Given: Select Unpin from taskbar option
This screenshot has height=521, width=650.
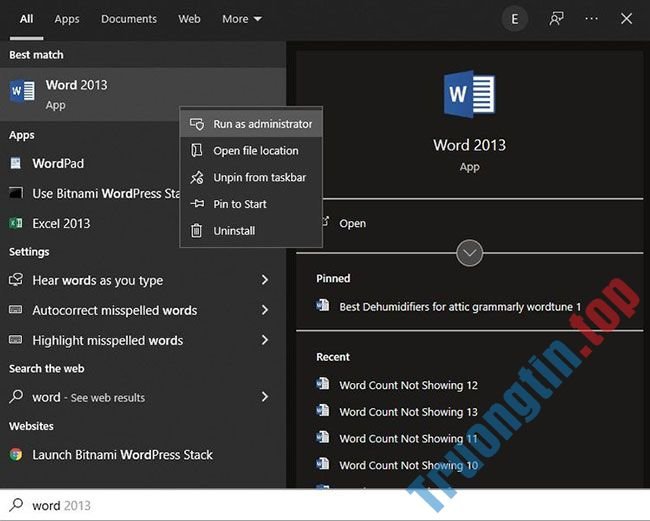Looking at the screenshot, I should [x=259, y=177].
